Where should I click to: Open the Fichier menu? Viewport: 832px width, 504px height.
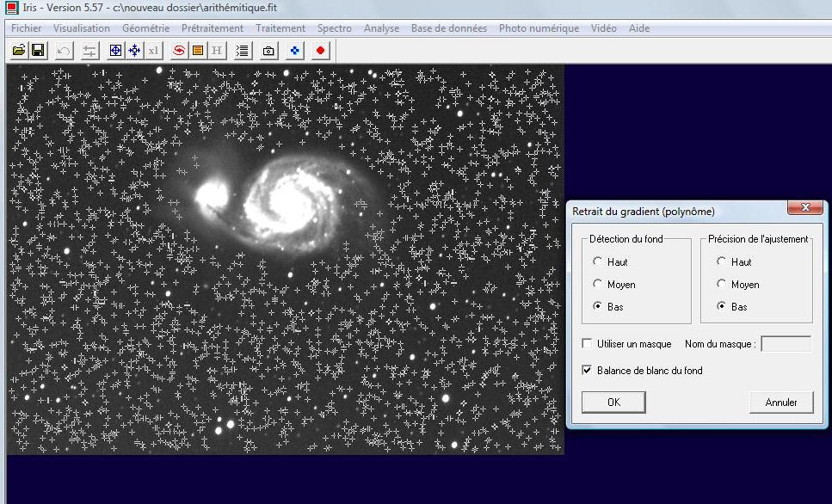tap(27, 28)
